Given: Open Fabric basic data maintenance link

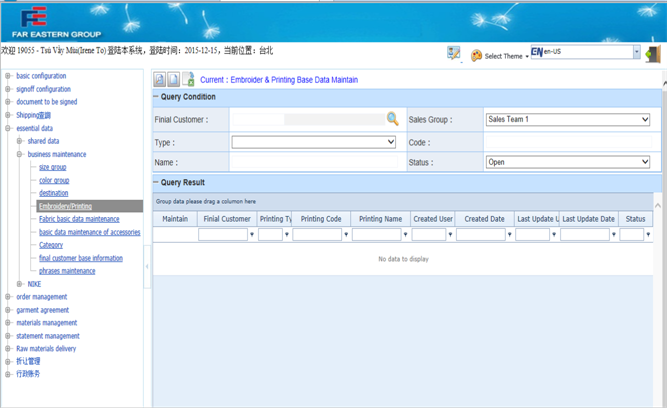Looking at the screenshot, I should pyautogui.click(x=79, y=219).
